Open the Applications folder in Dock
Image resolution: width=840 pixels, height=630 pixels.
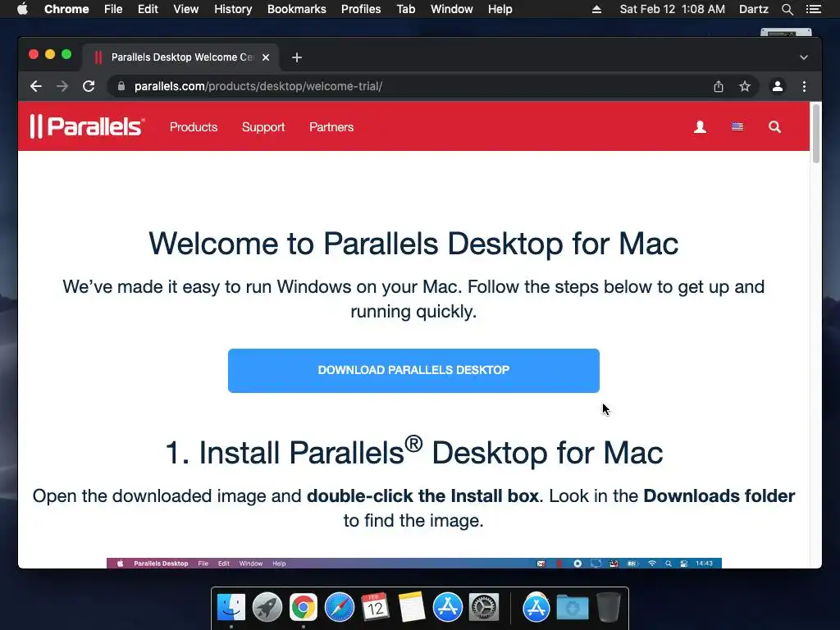[x=536, y=608]
